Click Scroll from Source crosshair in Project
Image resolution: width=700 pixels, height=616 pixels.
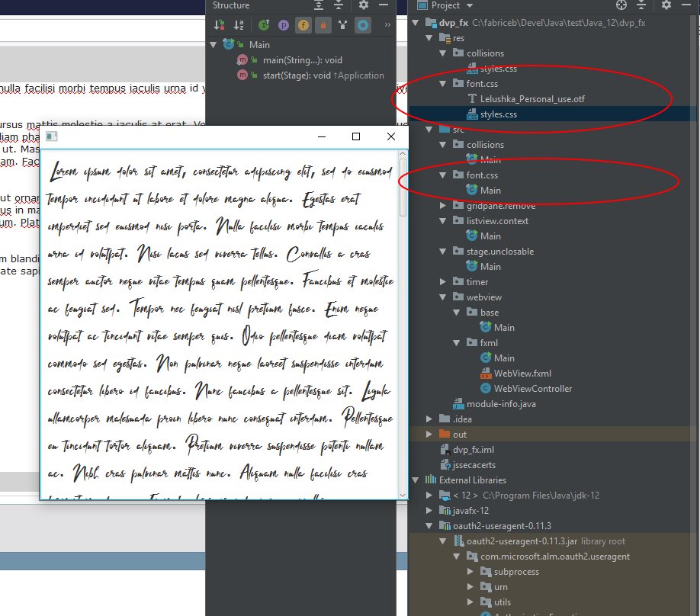tap(621, 5)
